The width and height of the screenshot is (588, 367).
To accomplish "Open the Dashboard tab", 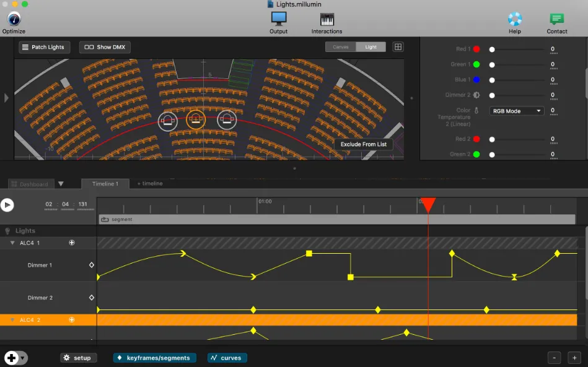I will click(x=31, y=184).
